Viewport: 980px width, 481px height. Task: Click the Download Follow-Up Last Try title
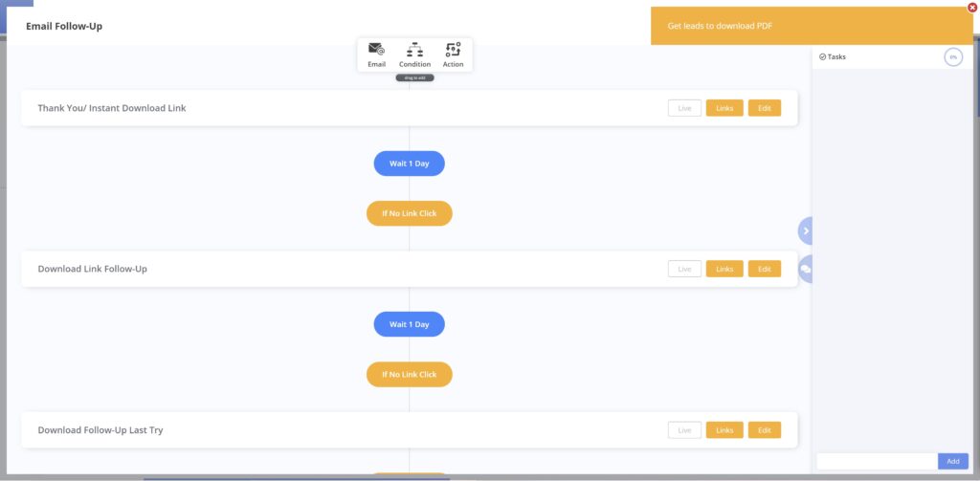(100, 429)
